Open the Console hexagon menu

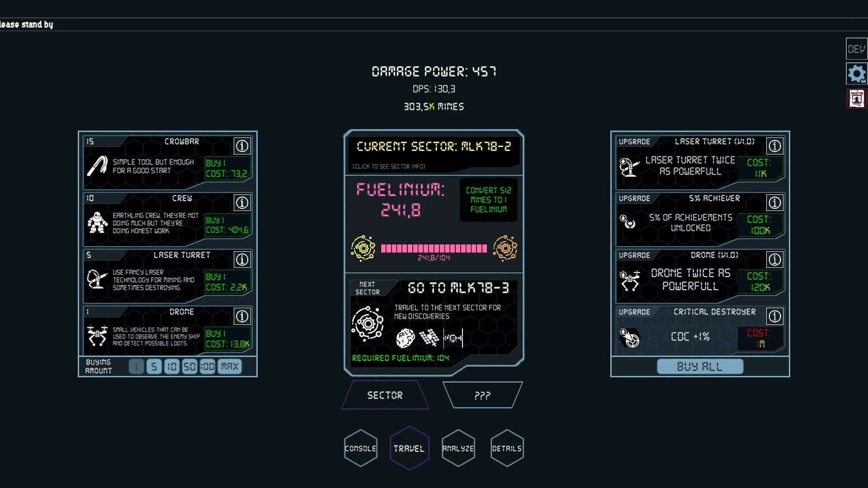point(360,448)
